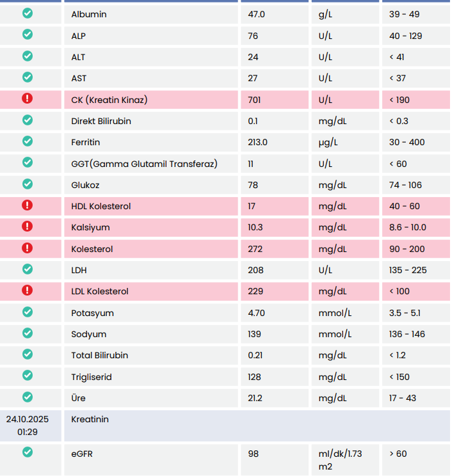
Task: Click the green check icon beside Albumin
Action: click(x=28, y=13)
